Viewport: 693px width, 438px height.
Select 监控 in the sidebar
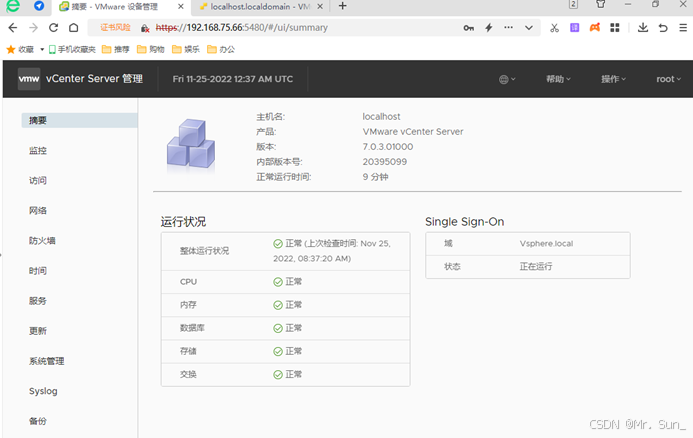click(38, 150)
